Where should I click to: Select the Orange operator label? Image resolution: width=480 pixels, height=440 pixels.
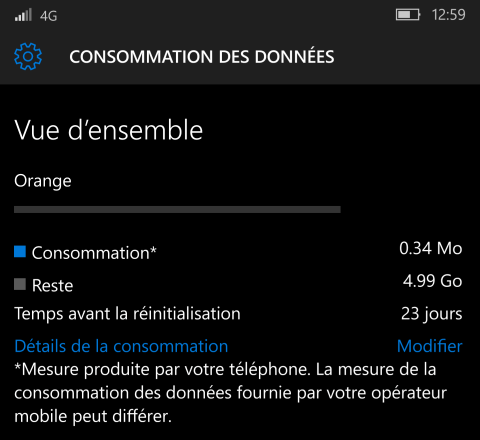click(x=43, y=182)
